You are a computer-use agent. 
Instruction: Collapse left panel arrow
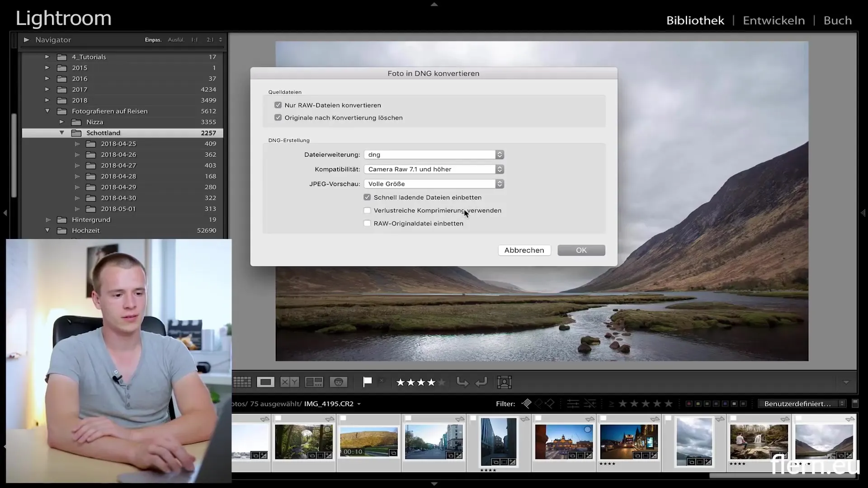tap(5, 212)
